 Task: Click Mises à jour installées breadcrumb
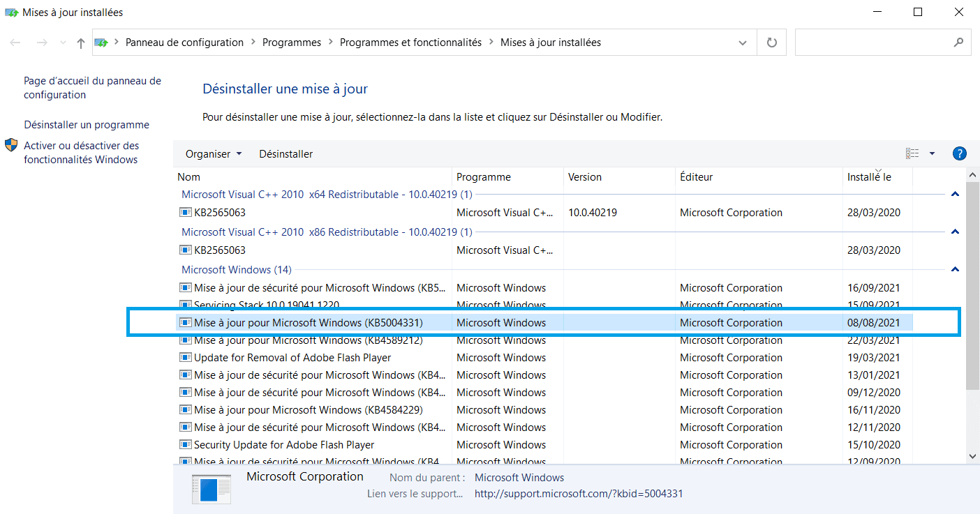(x=551, y=43)
